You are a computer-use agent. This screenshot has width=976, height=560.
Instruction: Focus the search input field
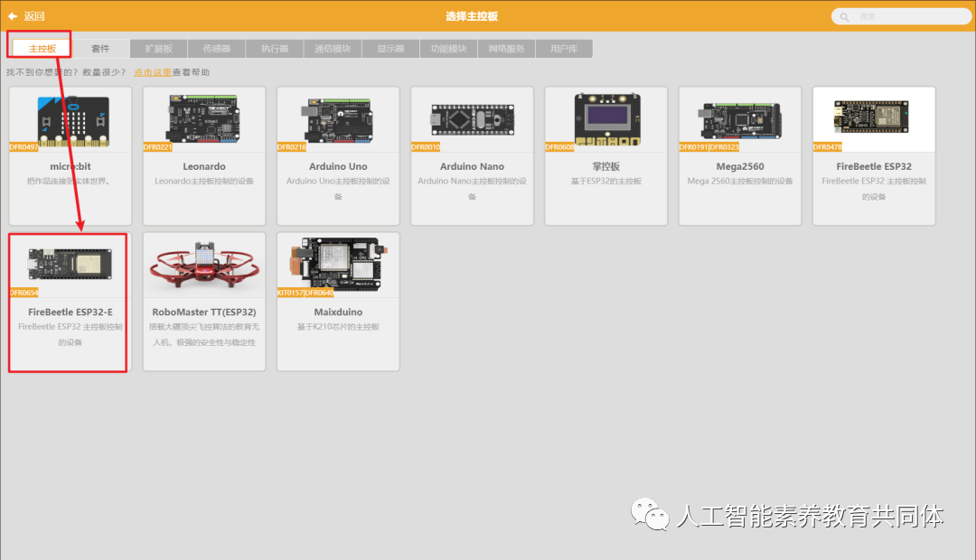tap(901, 17)
